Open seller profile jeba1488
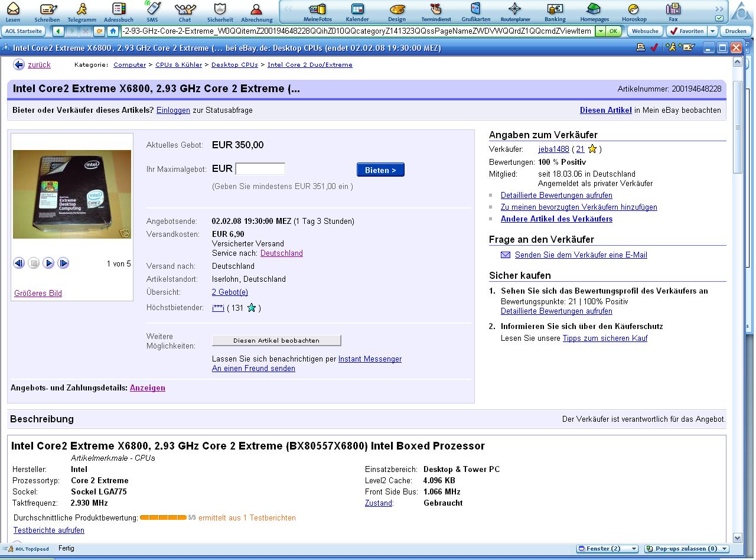Screen dimensions: 756x560 coord(553,149)
